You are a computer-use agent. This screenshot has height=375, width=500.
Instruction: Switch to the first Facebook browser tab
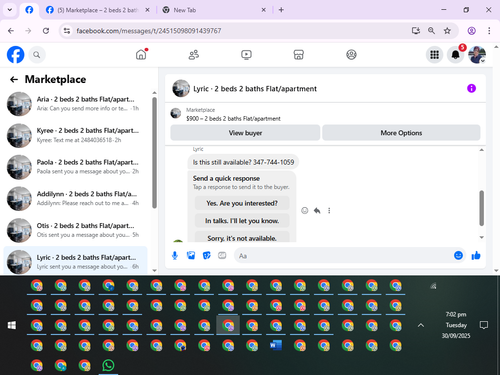pos(29,10)
